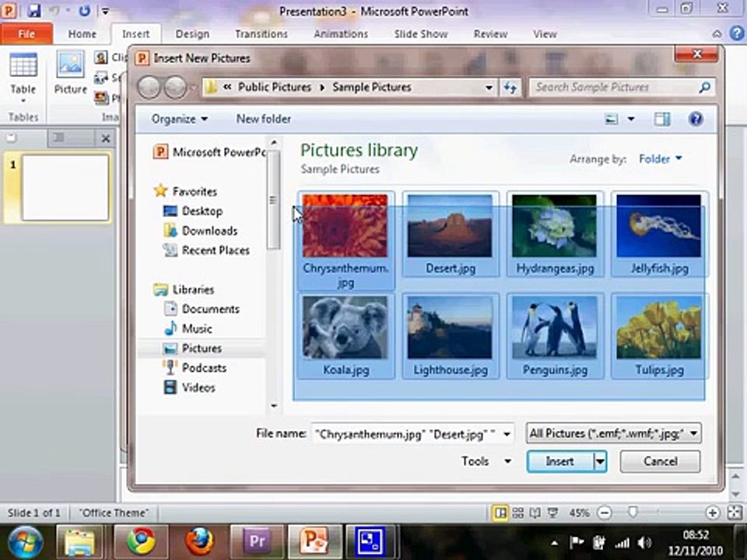Click the Save icon in quick access toolbar
The image size is (747, 560).
[33, 10]
